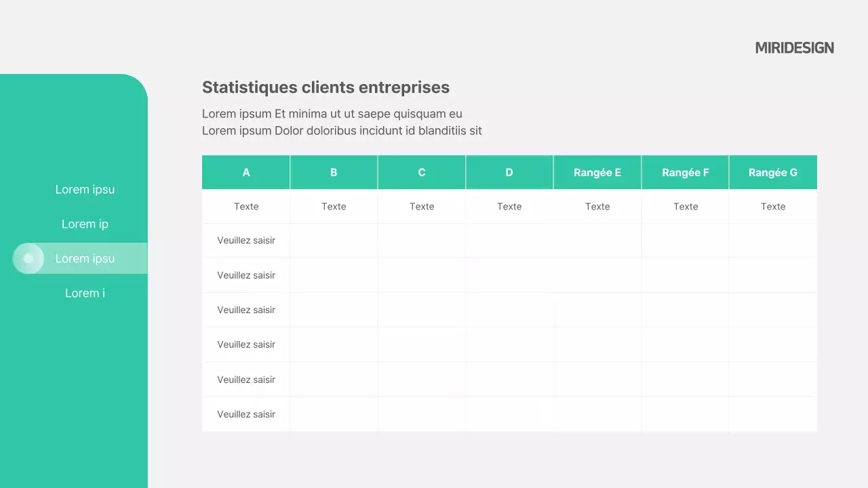Screen dimensions: 868x488
Task: Click the MIRIDESIGN logo
Action: pyautogui.click(x=794, y=47)
